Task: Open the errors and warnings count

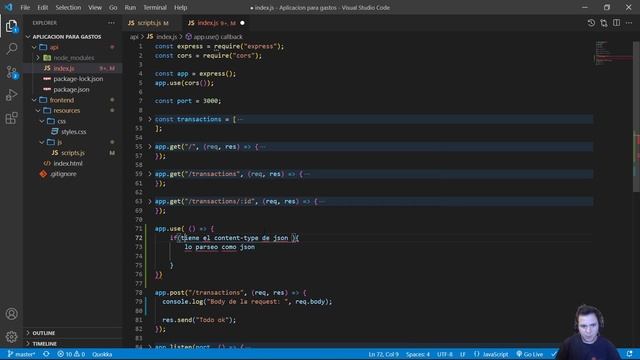Action: coord(71,354)
